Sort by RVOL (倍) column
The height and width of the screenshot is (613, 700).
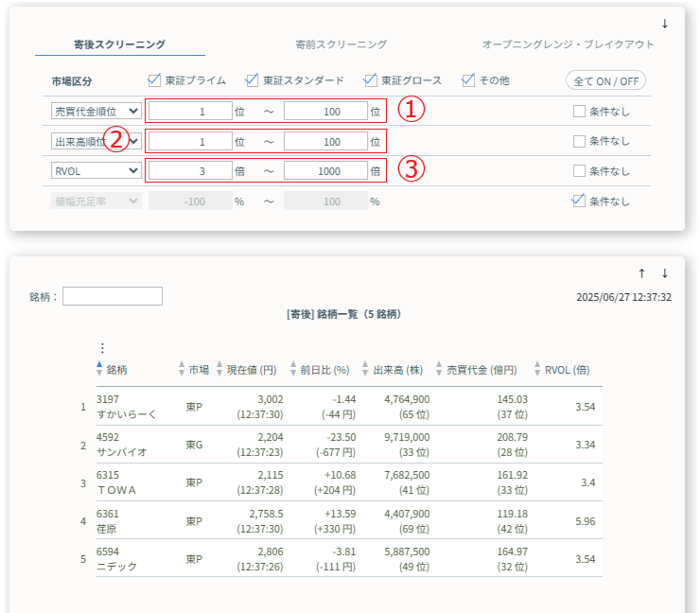click(x=562, y=370)
